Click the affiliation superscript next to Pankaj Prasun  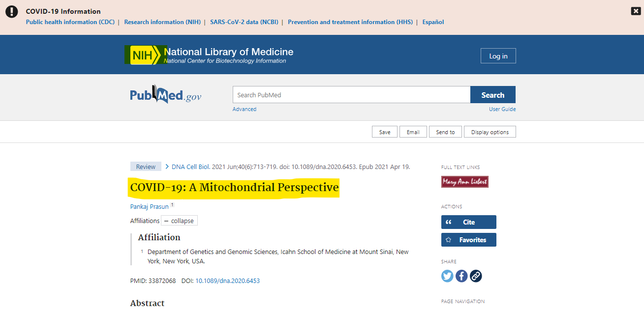172,205
